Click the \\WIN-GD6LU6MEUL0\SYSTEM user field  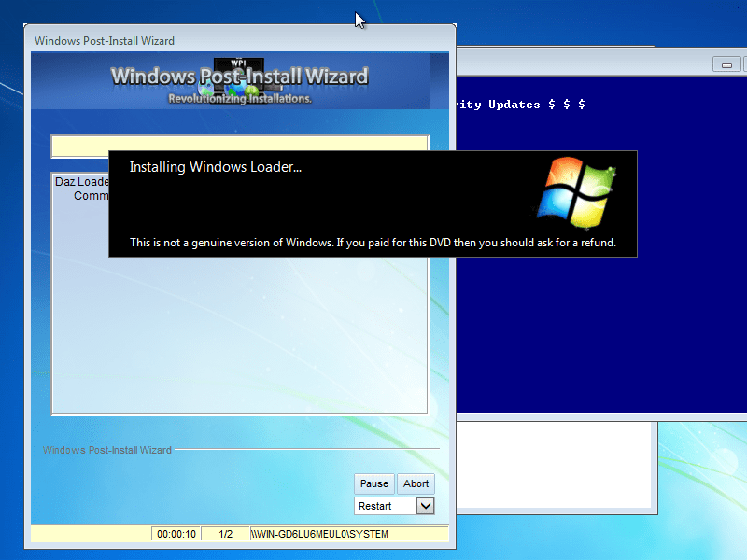pos(349,534)
